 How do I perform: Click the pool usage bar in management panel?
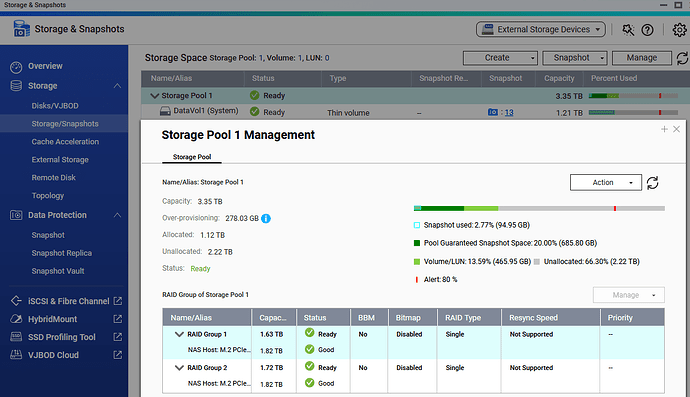pyautogui.click(x=539, y=208)
